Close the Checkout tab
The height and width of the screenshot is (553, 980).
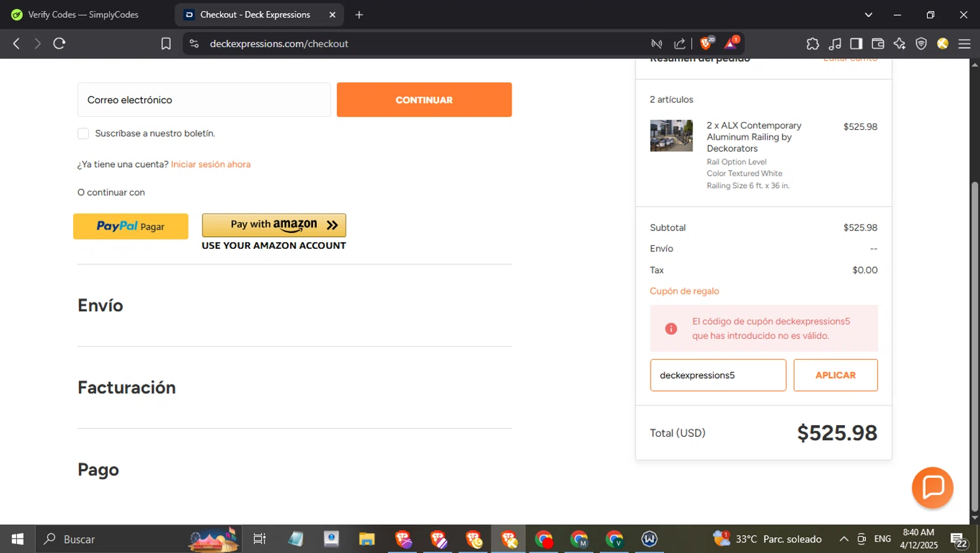click(333, 14)
